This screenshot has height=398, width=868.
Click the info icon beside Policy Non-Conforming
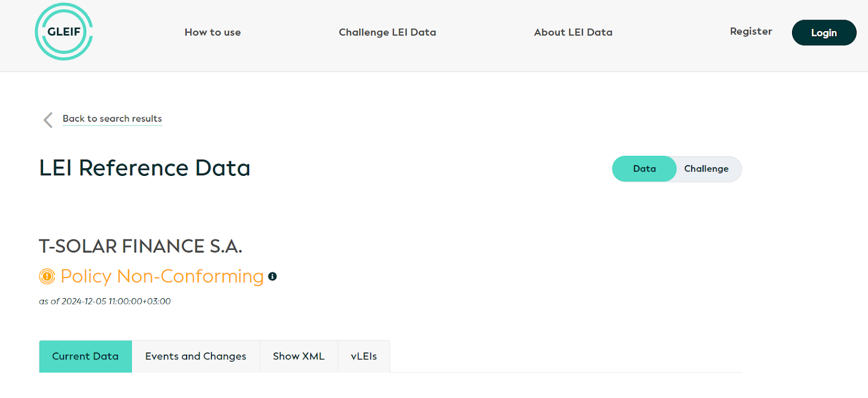(273, 276)
